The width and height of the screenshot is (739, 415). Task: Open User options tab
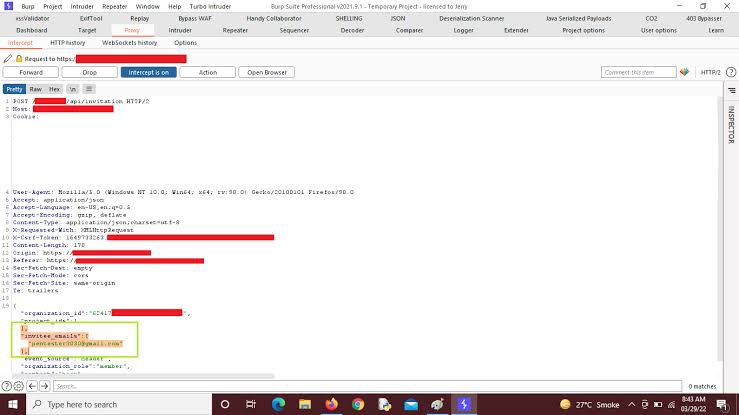tap(658, 30)
